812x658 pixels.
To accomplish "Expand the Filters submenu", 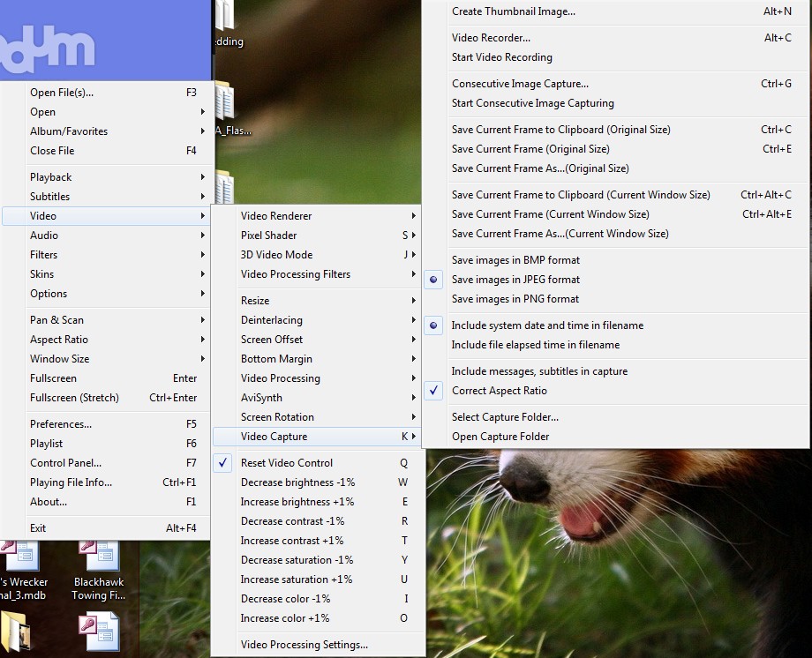I will click(106, 255).
